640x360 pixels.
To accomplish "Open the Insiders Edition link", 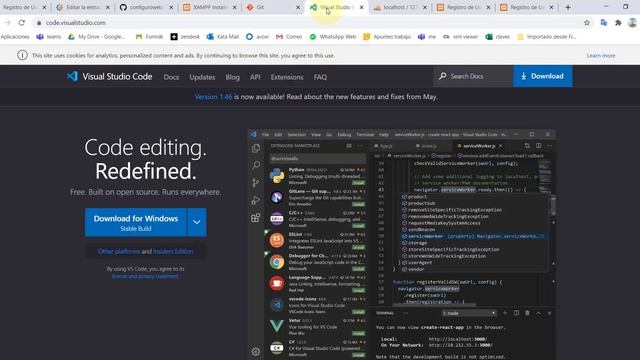I will click(173, 251).
